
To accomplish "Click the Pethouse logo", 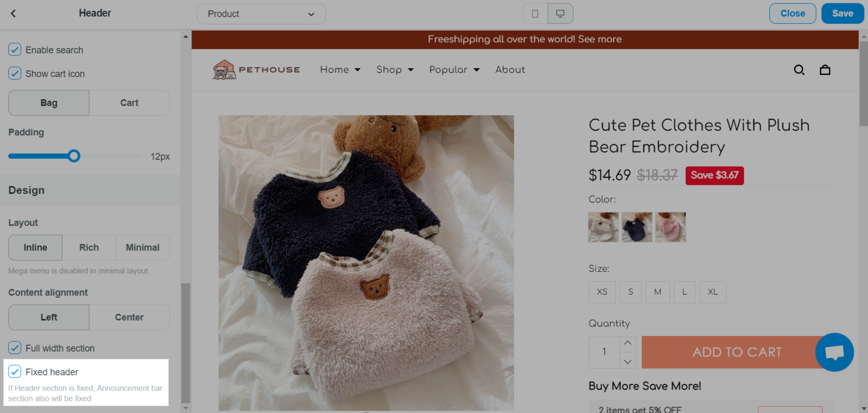I will coord(256,70).
